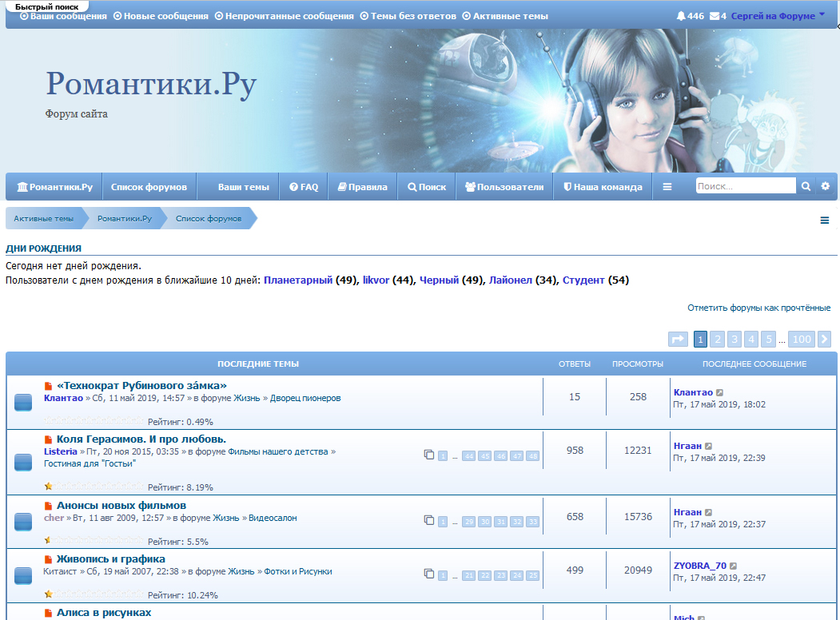Click unread post icon beside Коля Герасимов topic
Screen dimensions: 840x620
coord(48,439)
